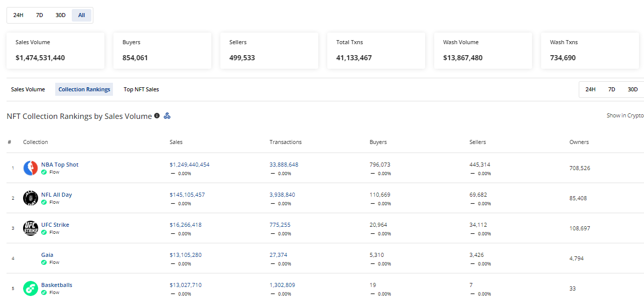Open the NBA Top Shot collection link
This screenshot has width=644, height=299.
tap(60, 165)
